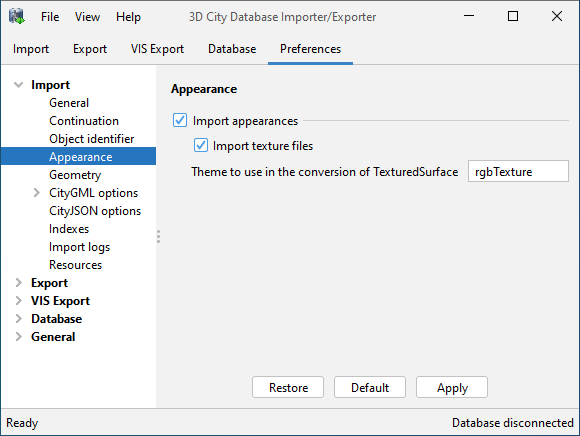The height and width of the screenshot is (436, 580).
Task: Select the bottom General root tree item
Action: click(53, 337)
